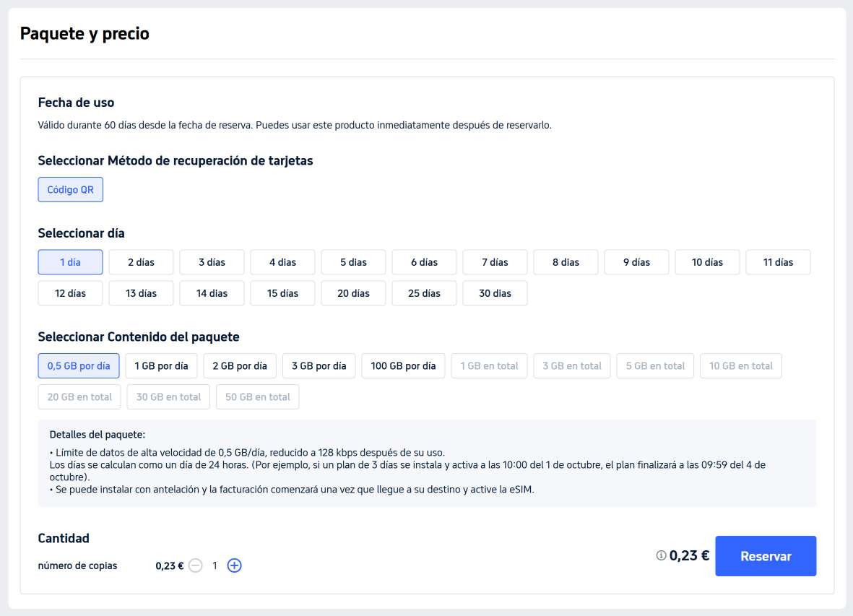Select the 15 días option
Screen dimensions: 853x616
click(282, 293)
